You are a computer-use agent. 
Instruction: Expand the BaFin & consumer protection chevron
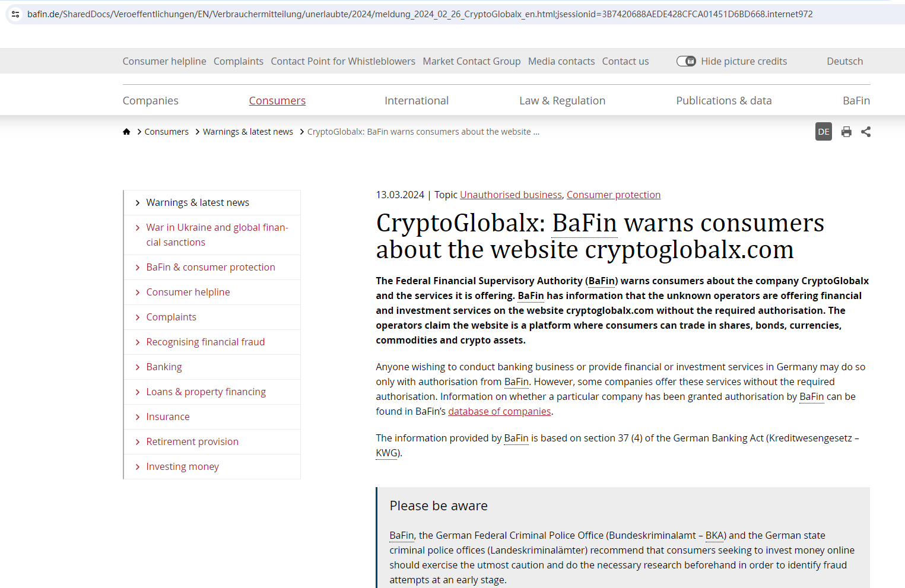click(x=138, y=268)
